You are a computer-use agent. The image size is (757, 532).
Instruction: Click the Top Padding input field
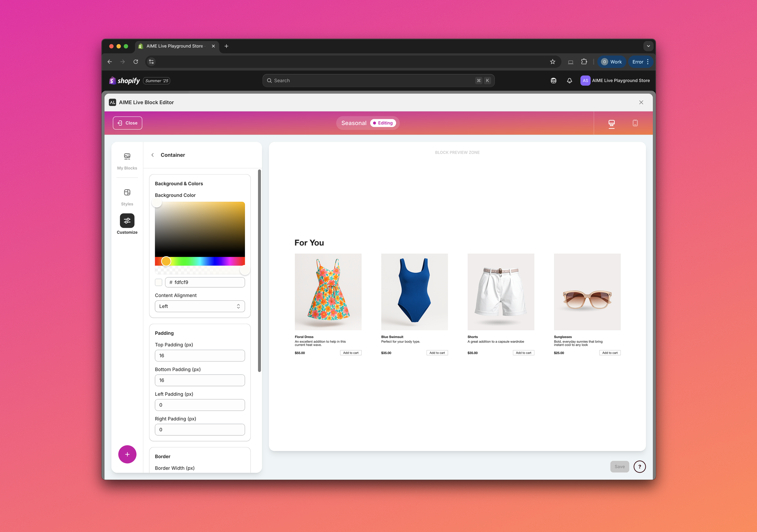pos(200,356)
